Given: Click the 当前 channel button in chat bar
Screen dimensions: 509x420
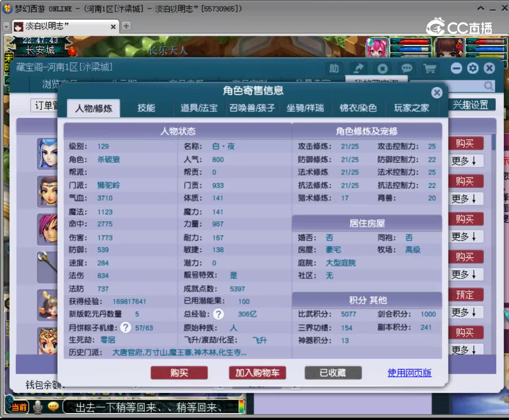Looking at the screenshot, I should [x=19, y=407].
